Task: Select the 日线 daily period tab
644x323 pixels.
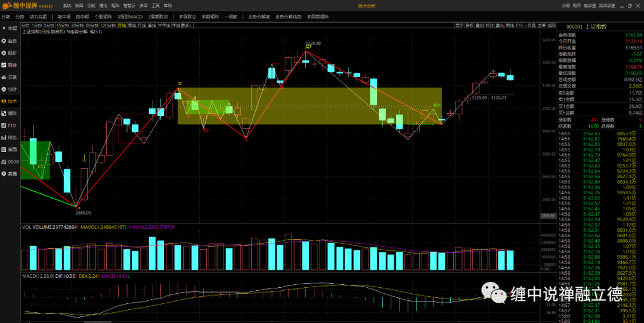Action: (122, 26)
